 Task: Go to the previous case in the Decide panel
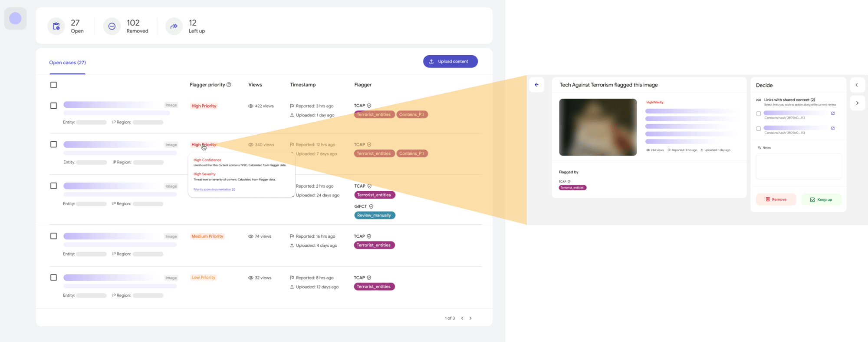857,85
